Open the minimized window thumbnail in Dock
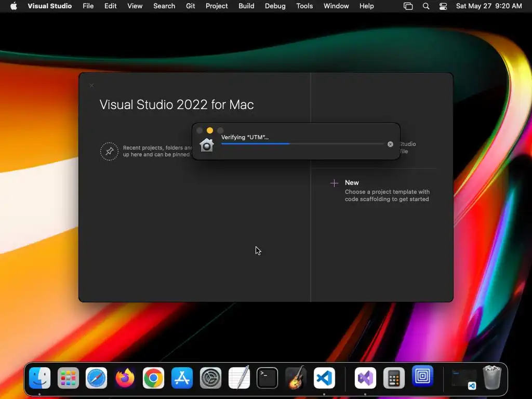 (x=463, y=379)
